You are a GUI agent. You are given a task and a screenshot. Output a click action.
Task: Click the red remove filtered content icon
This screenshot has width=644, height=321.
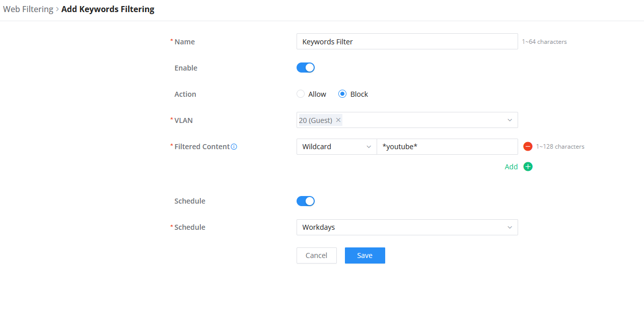coord(528,147)
